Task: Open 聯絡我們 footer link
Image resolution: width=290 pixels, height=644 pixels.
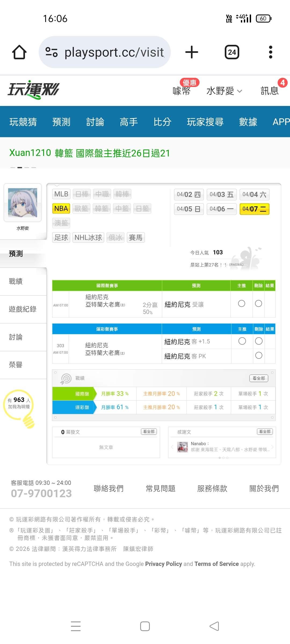Action: point(108,488)
